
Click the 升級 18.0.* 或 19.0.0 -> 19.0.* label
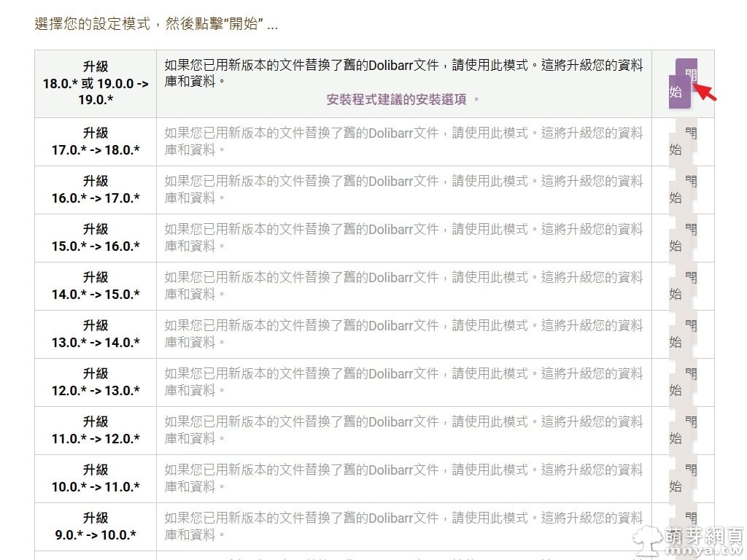tap(96, 83)
